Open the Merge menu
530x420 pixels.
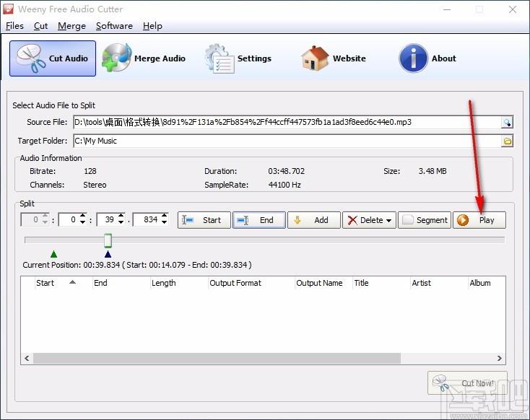(71, 26)
